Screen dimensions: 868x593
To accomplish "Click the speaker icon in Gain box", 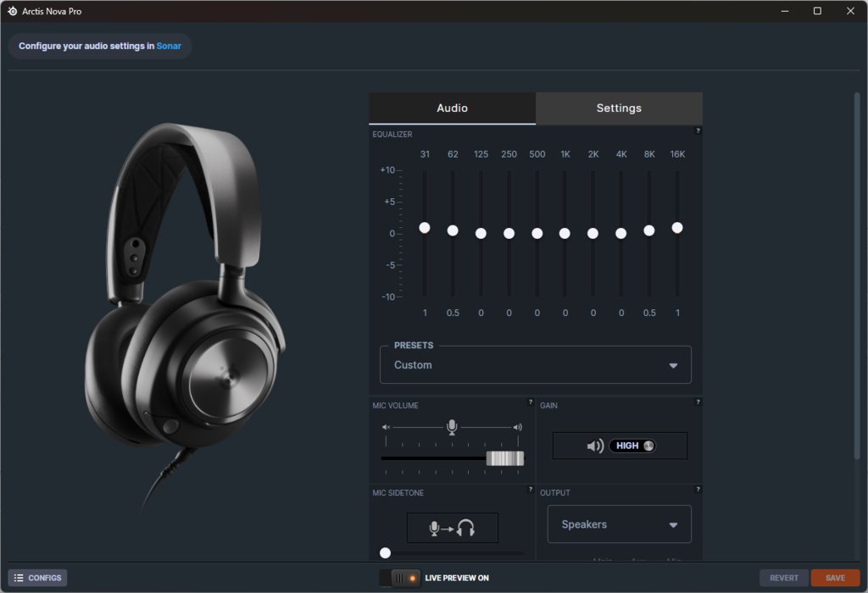I will click(x=595, y=446).
